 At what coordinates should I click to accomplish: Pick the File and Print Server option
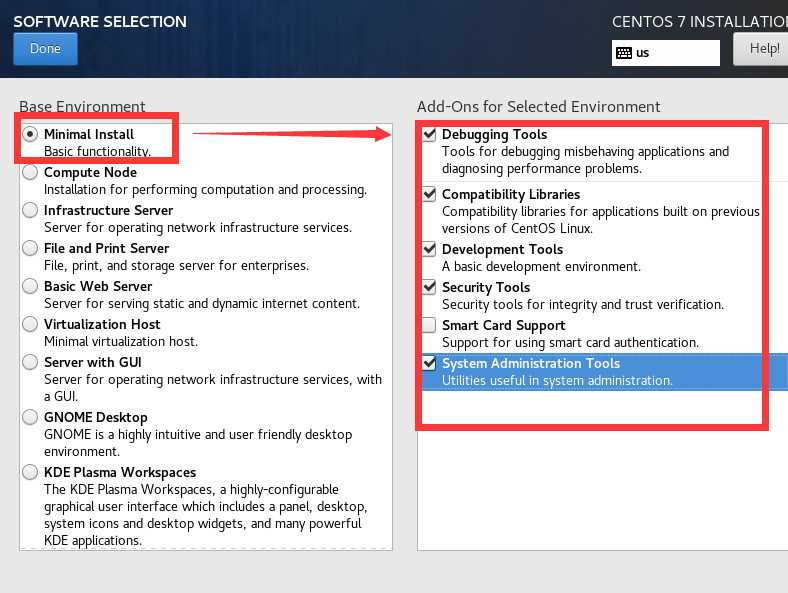[30, 248]
